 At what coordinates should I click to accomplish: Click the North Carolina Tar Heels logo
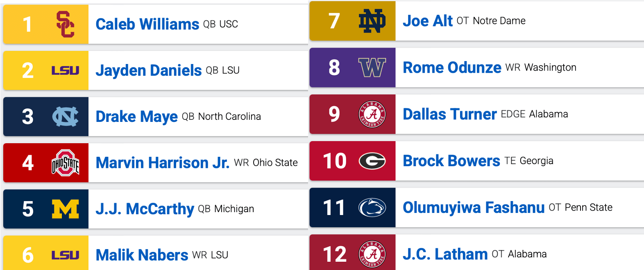pos(65,117)
